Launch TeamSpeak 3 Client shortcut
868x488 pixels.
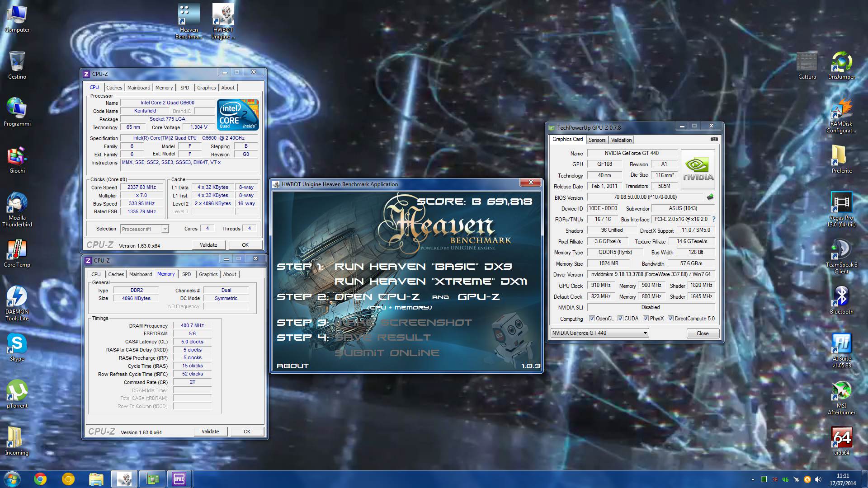[841, 256]
